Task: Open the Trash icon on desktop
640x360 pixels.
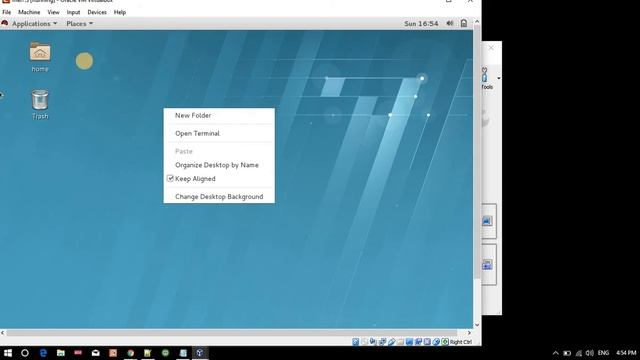Action: tap(40, 100)
